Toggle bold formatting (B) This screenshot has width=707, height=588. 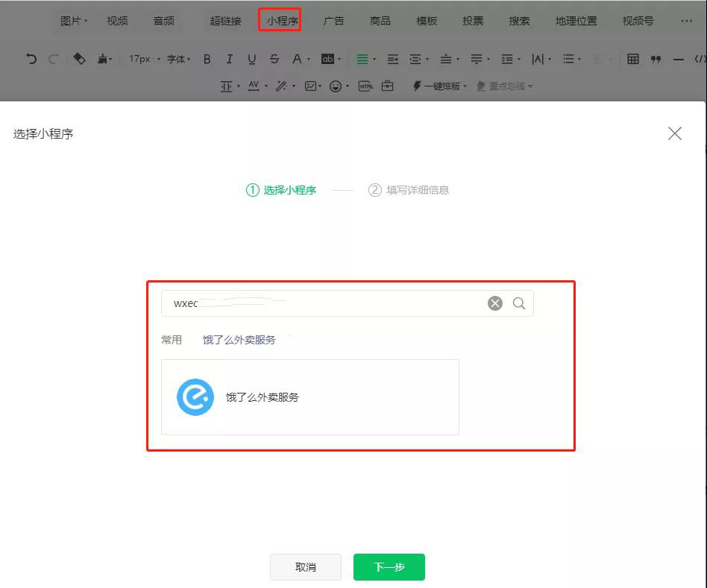207,59
